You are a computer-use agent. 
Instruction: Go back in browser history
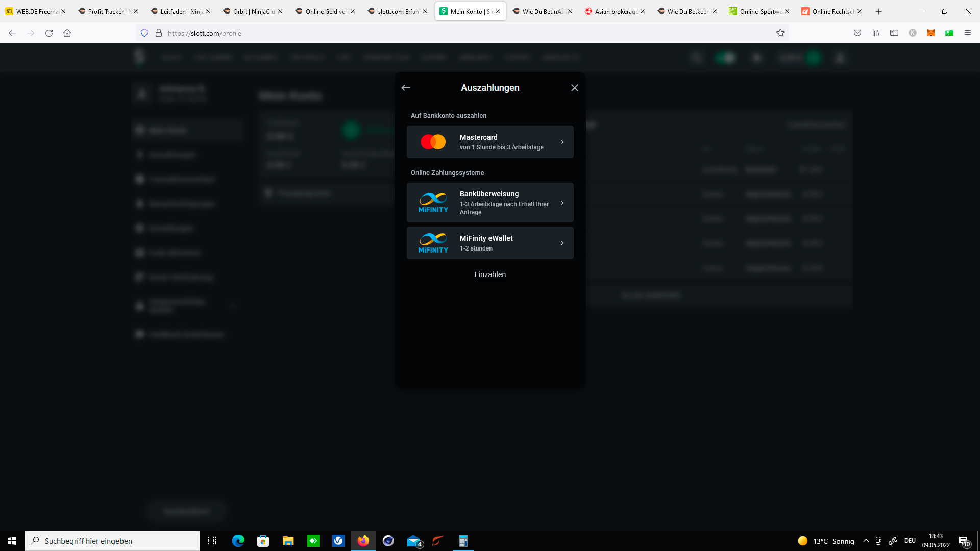pos(12,33)
